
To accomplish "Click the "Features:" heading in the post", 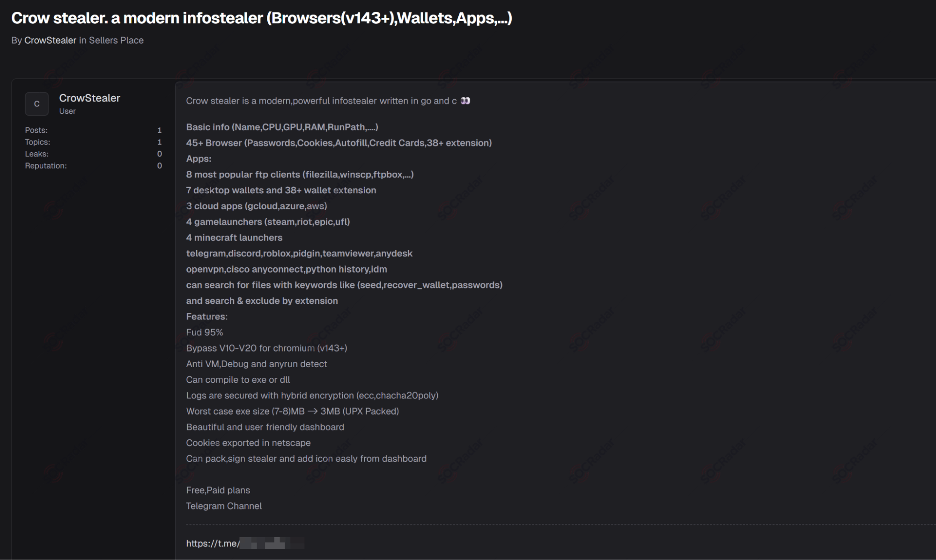I will (206, 317).
